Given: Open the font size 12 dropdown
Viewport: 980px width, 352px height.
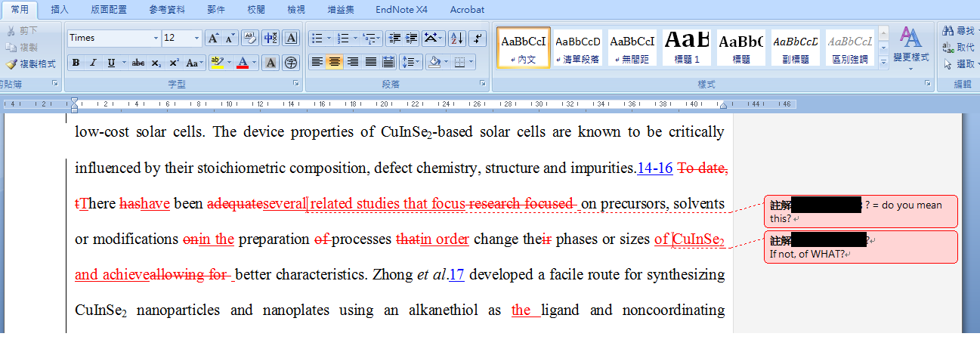Looking at the screenshot, I should pos(197,38).
